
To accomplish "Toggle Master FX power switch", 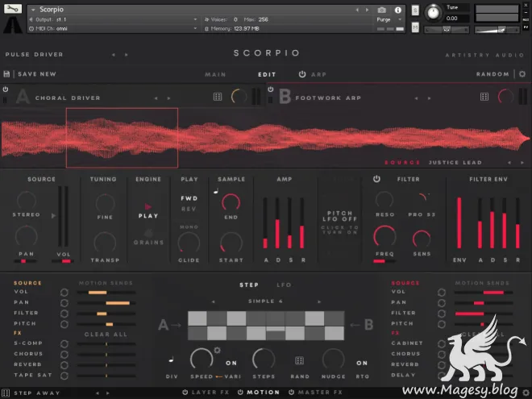I will coord(292,393).
